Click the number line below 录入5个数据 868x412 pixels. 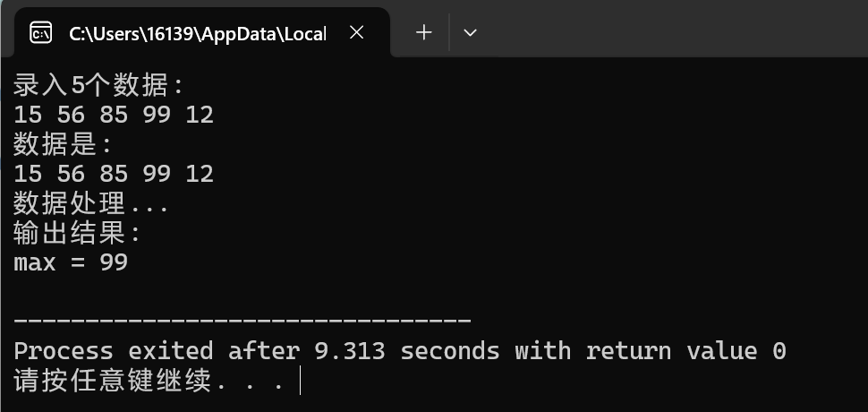pyautogui.click(x=114, y=116)
